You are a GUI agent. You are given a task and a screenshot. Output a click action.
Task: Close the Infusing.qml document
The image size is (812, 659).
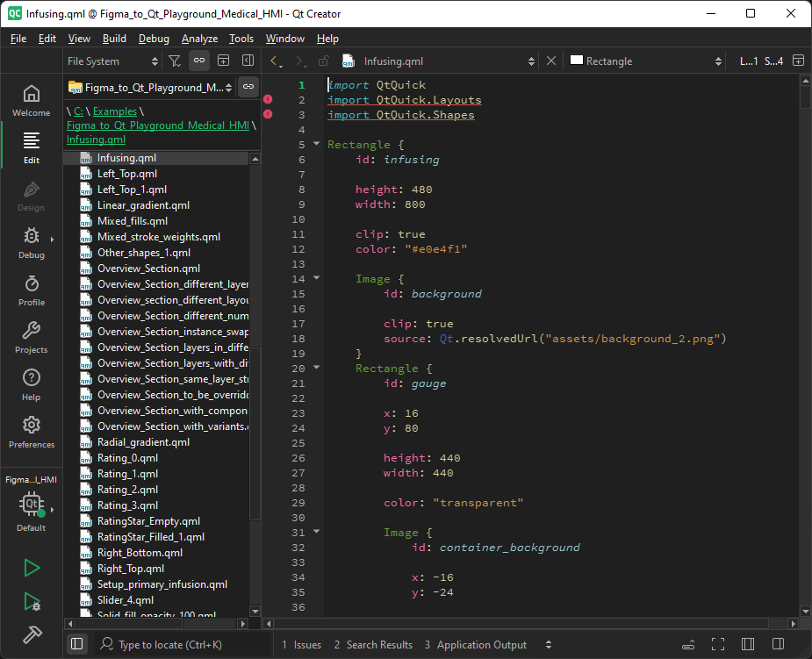[x=551, y=61]
